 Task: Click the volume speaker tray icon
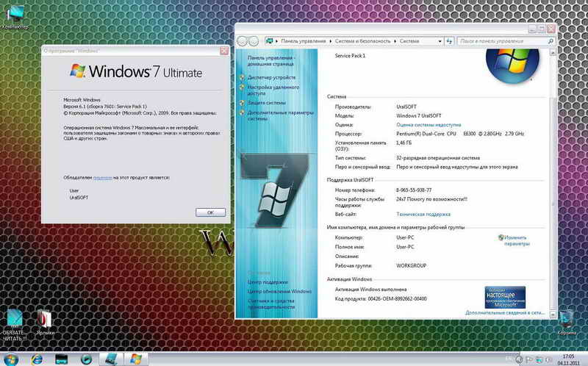tap(548, 360)
